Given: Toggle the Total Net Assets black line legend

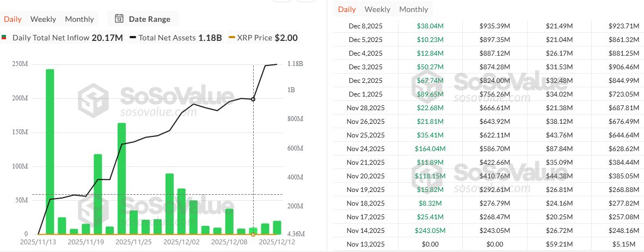Looking at the screenshot, I should [132, 38].
